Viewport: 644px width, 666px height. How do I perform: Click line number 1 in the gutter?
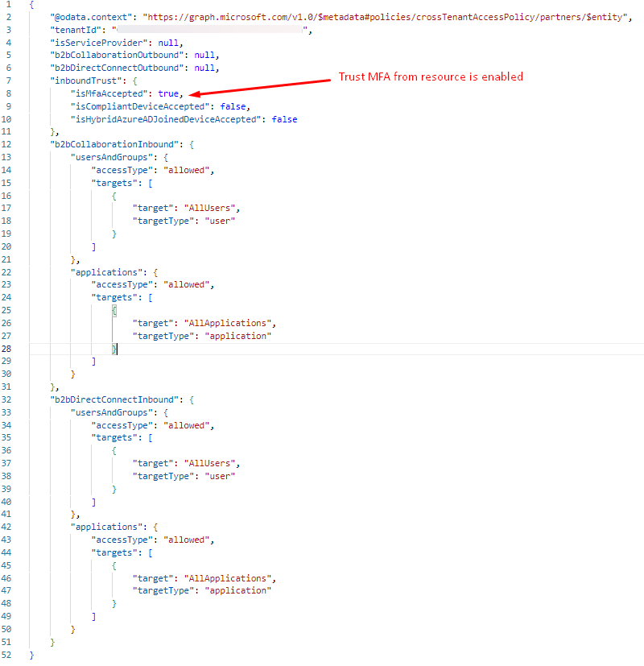point(7,4)
